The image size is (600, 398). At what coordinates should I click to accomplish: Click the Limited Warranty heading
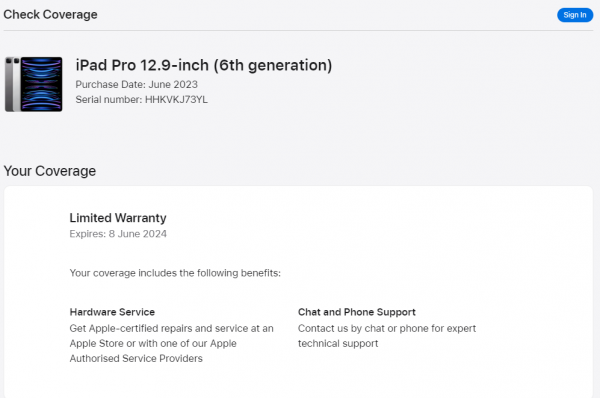tap(118, 218)
